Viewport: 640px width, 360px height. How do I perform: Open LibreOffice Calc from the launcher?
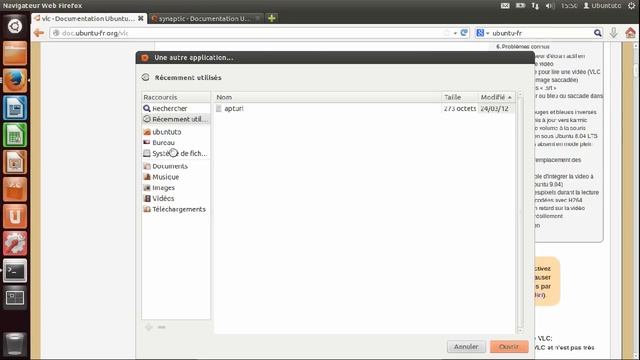(x=15, y=135)
